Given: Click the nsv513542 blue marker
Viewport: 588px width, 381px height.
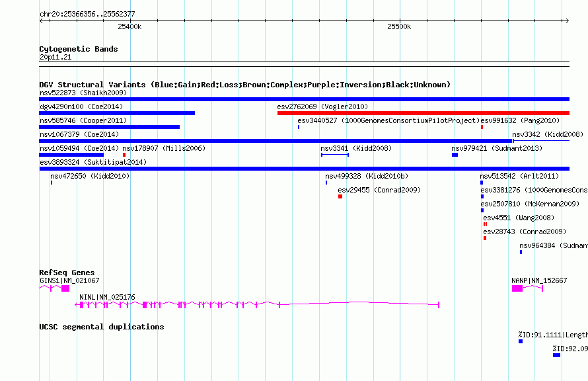Looking at the screenshot, I should coord(482,183).
